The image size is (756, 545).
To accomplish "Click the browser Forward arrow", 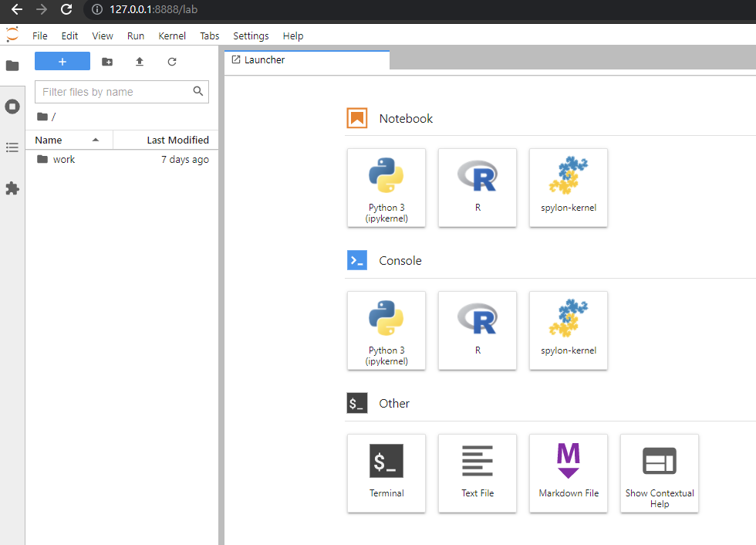I will pyautogui.click(x=42, y=9).
